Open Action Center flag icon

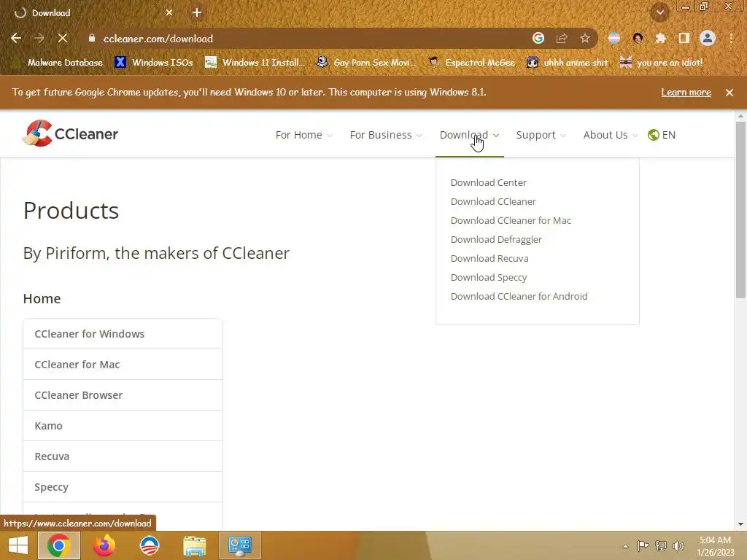(643, 546)
